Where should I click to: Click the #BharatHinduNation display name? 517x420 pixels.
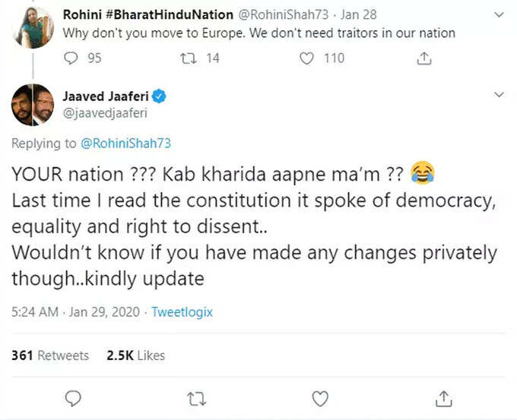148,14
